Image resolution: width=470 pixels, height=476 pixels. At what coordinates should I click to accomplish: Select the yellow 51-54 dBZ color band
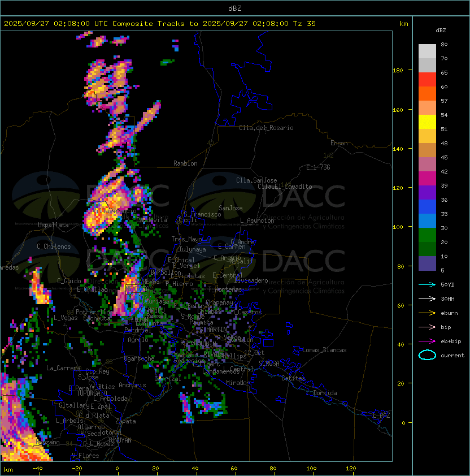427,122
